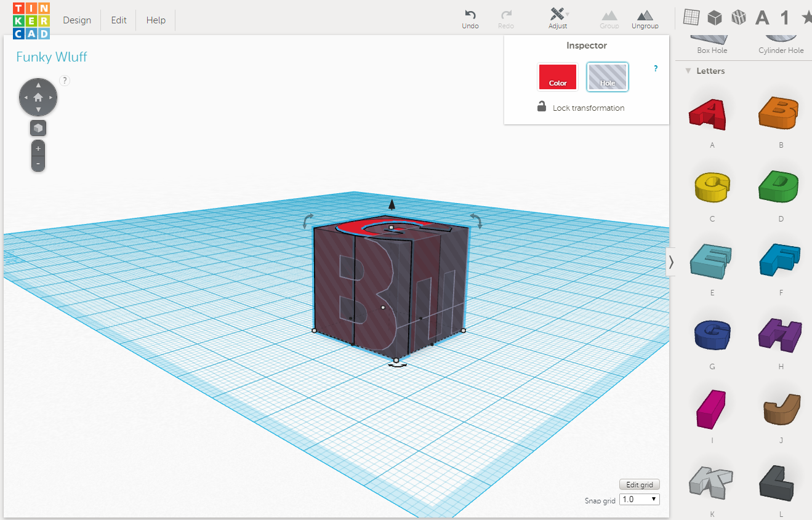The width and height of the screenshot is (812, 520).
Task: Select the solid shapes category icon
Action: 714,17
